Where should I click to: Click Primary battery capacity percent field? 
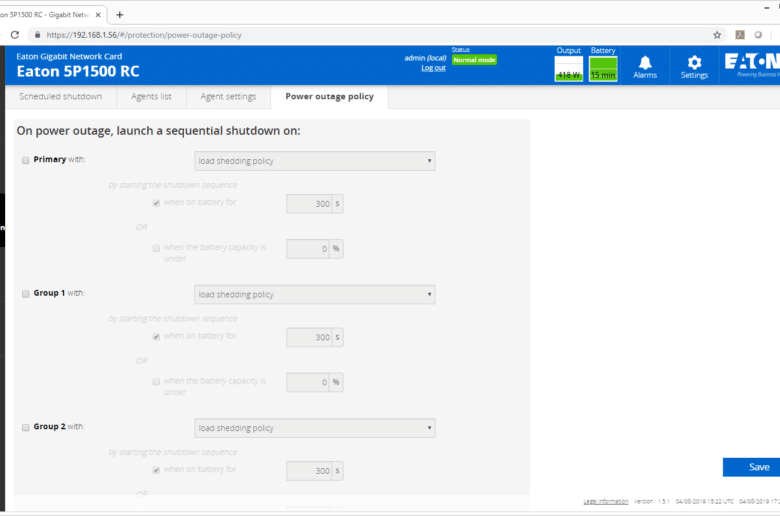point(307,249)
